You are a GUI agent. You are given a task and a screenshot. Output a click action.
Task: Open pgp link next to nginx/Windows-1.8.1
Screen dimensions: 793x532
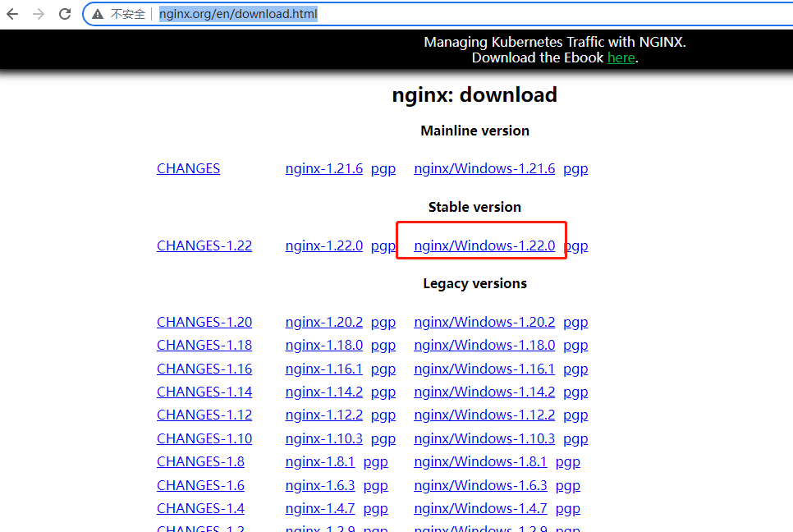[567, 462]
